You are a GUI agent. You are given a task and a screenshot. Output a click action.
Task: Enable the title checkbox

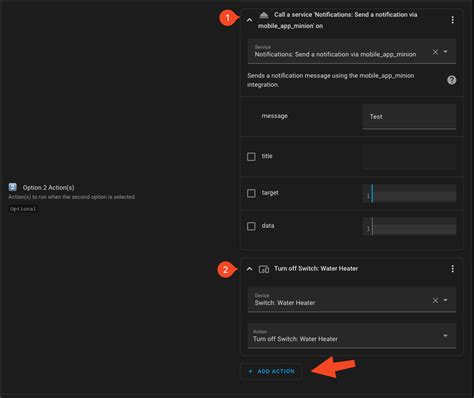[x=251, y=156]
